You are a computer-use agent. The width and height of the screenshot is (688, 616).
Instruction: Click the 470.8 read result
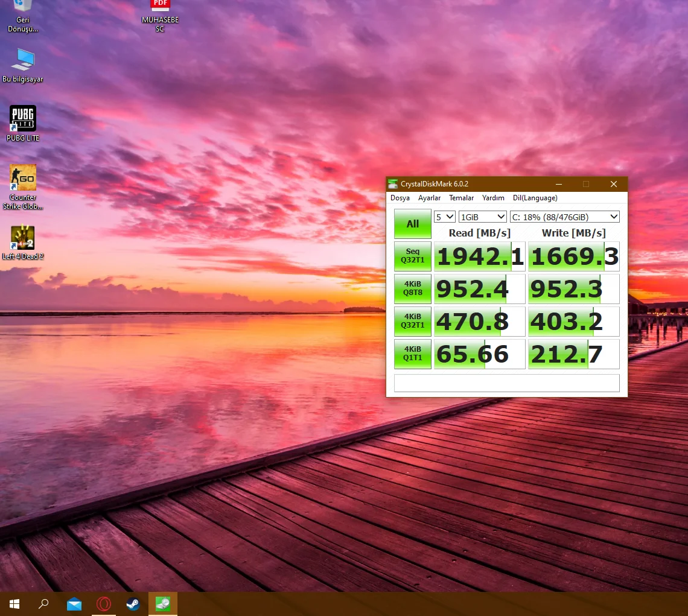pyautogui.click(x=480, y=322)
